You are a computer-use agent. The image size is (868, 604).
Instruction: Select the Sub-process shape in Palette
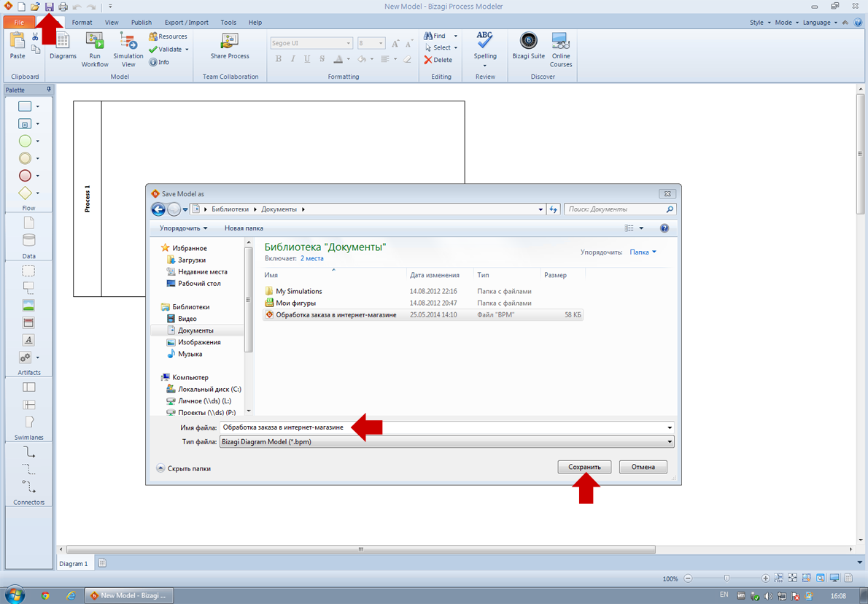pos(25,124)
